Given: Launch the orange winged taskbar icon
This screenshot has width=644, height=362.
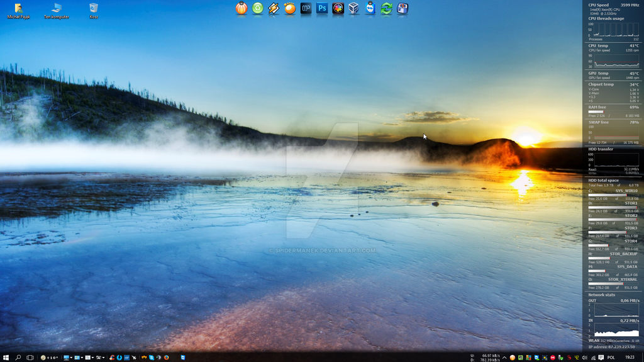Looking at the screenshot, I should (144, 358).
